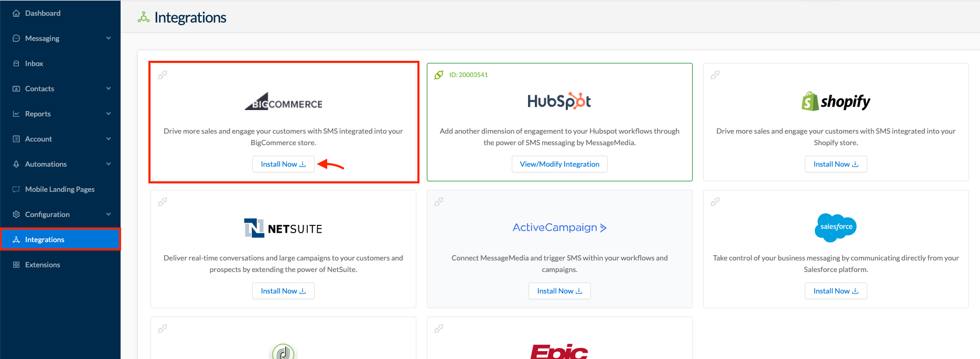Click the link icon on Salesforce card
This screenshot has height=359, width=980.
click(715, 202)
